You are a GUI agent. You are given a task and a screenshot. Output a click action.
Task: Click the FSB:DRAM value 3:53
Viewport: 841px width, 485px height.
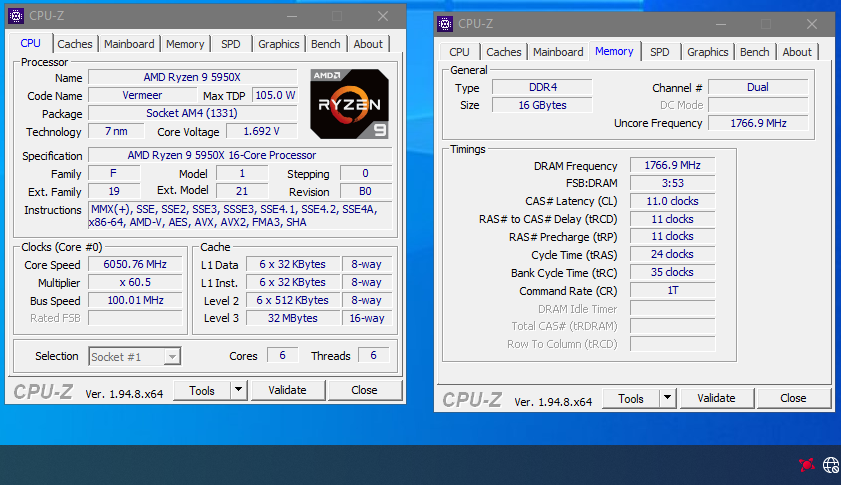point(672,183)
